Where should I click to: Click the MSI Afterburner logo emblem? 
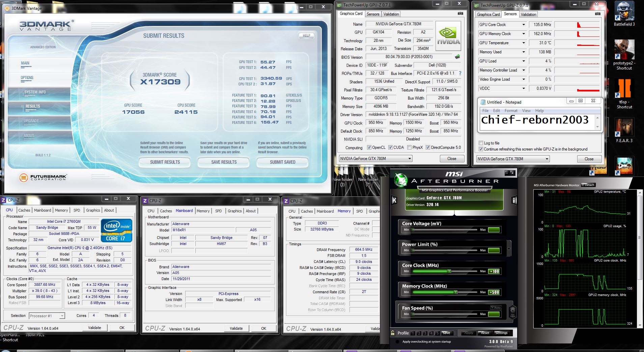click(x=401, y=180)
